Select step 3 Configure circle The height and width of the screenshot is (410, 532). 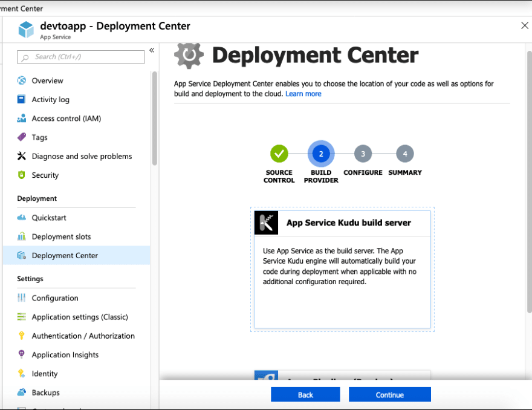tap(363, 154)
